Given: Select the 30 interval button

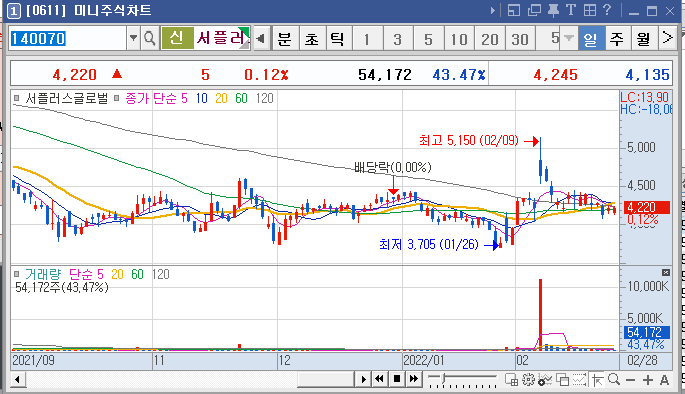Looking at the screenshot, I should tap(520, 39).
